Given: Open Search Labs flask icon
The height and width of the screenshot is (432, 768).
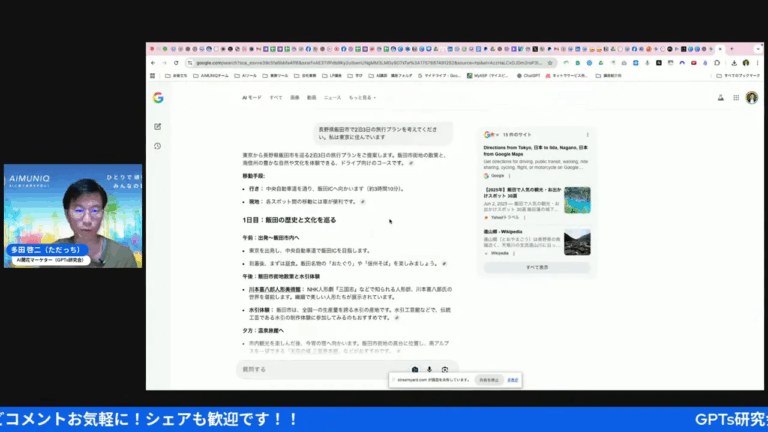Looking at the screenshot, I should point(720,98).
